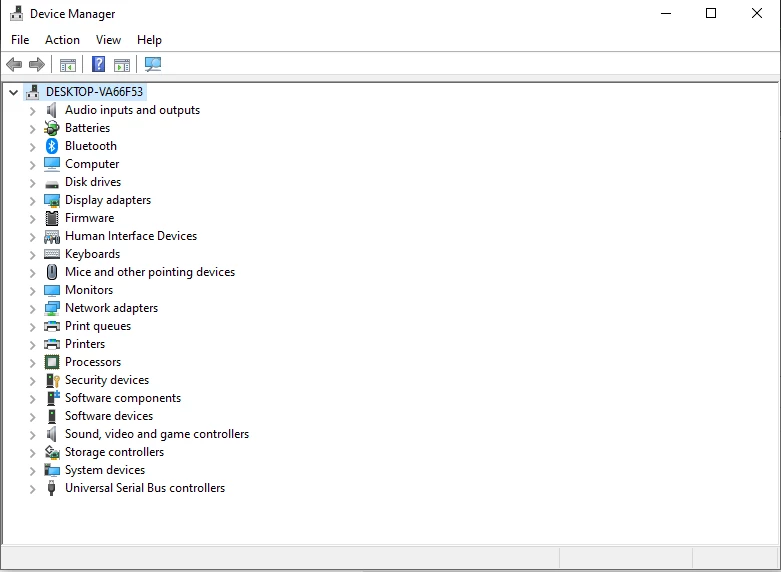Select Mice and other pointing devices label
This screenshot has width=781, height=572.
(150, 272)
